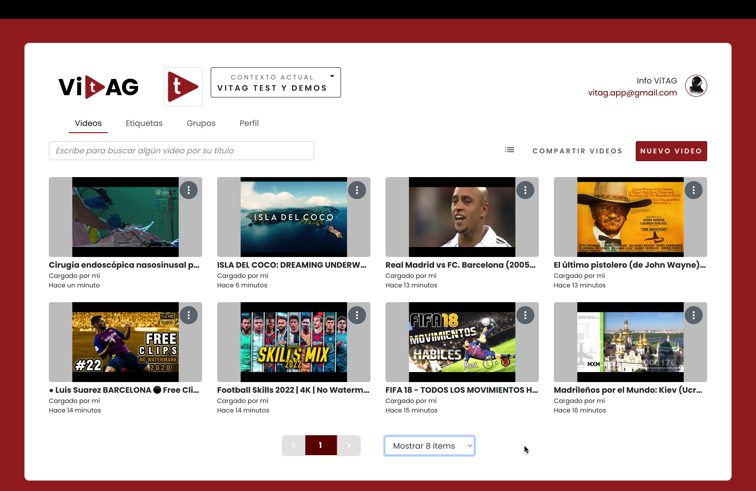Open options menu on Cirugía endoscópica video
The height and width of the screenshot is (491, 756).
[189, 190]
